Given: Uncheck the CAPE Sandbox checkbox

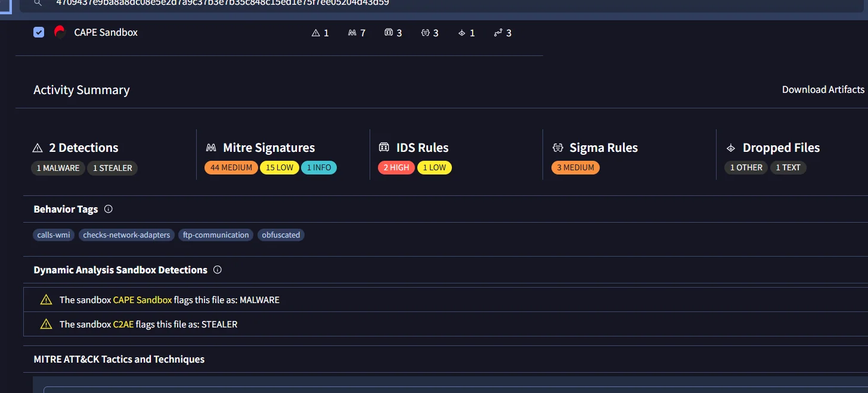Looking at the screenshot, I should [39, 32].
